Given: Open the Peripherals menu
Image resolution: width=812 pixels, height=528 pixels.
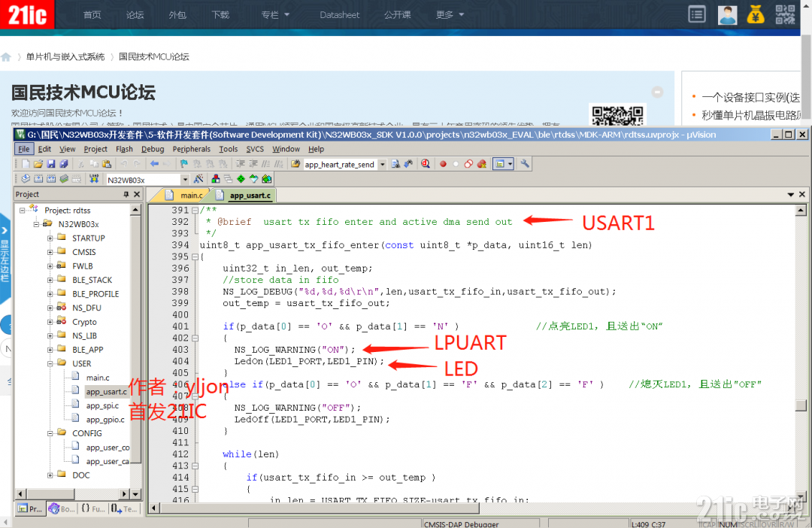Looking at the screenshot, I should point(192,149).
